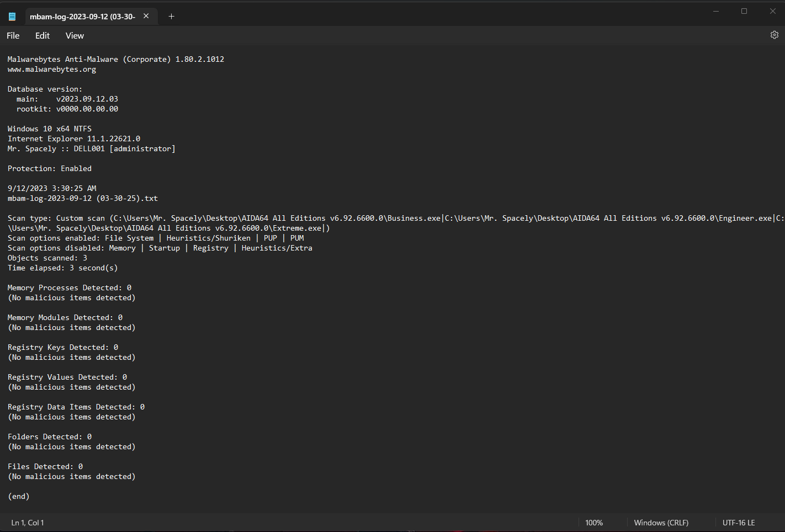Click 'Memory Modules Detected: 0' line
Screen dimensions: 785x532
pyautogui.click(x=65, y=317)
